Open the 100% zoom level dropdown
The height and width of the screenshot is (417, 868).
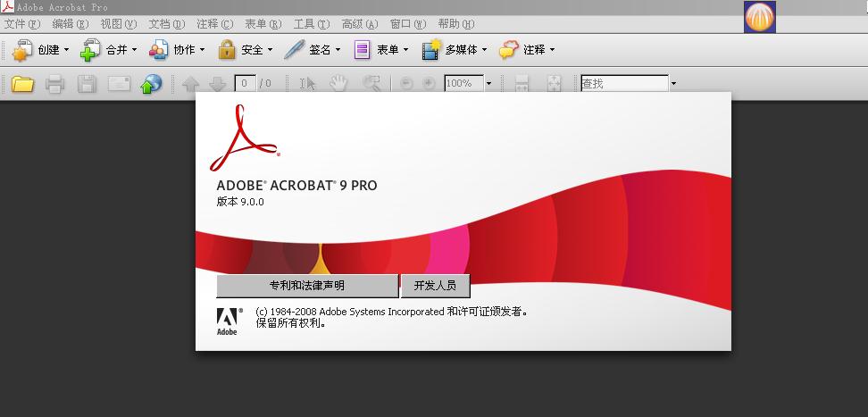click(488, 84)
